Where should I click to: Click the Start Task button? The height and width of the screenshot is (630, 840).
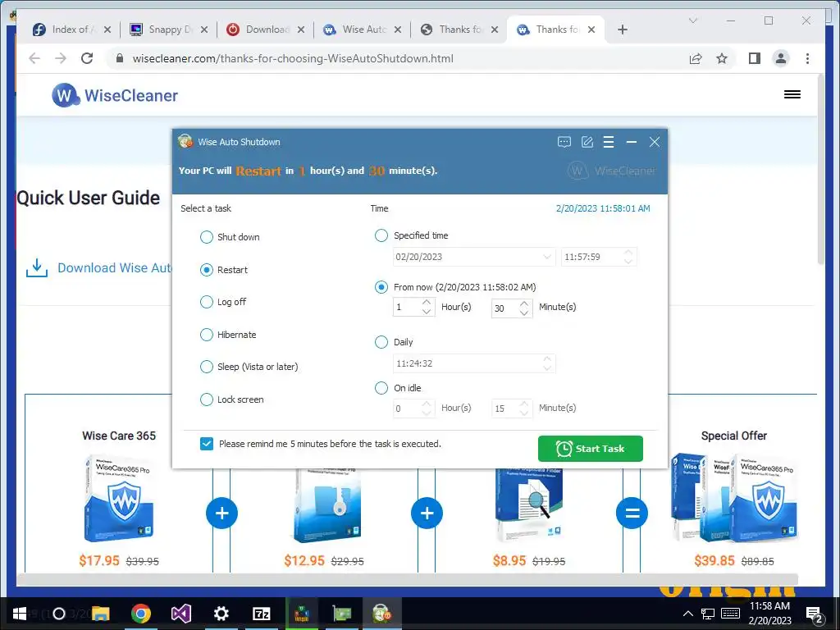click(591, 449)
